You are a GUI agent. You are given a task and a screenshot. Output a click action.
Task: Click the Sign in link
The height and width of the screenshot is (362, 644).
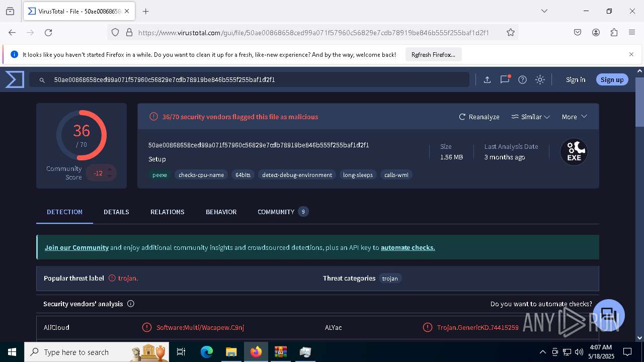click(576, 79)
